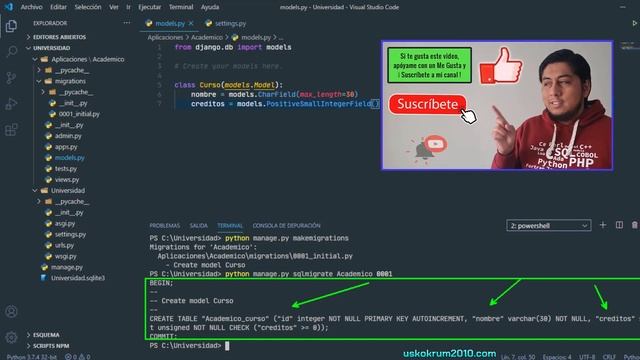Open apps.py in the explorer
The height and width of the screenshot is (360, 640).
click(66, 147)
